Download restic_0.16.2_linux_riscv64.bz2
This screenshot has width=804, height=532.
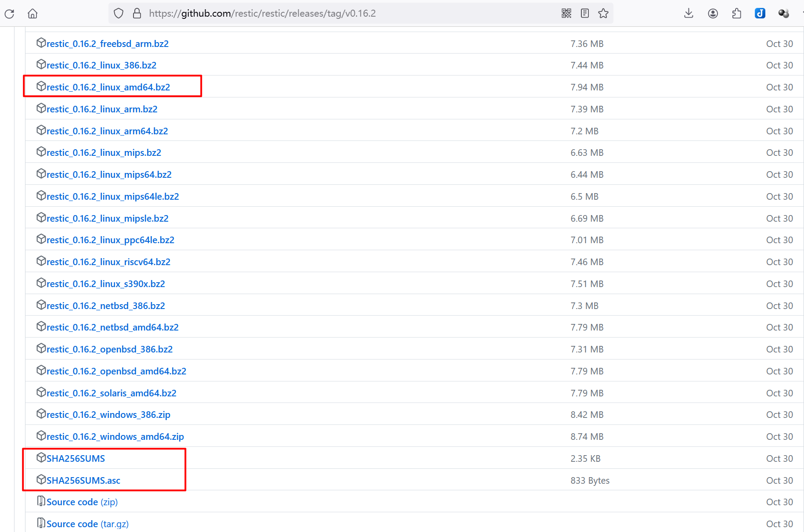[x=108, y=262]
